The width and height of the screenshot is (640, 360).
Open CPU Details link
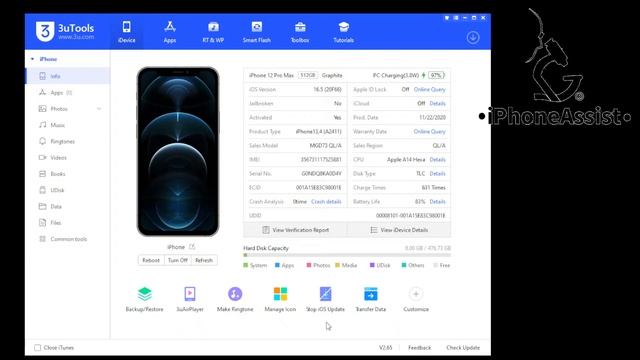click(x=437, y=160)
